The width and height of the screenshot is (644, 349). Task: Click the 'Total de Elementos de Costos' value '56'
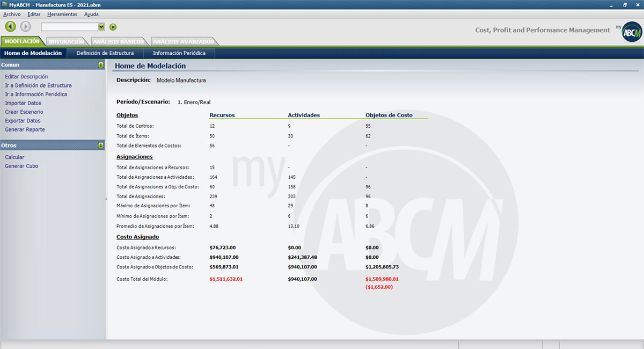point(212,146)
